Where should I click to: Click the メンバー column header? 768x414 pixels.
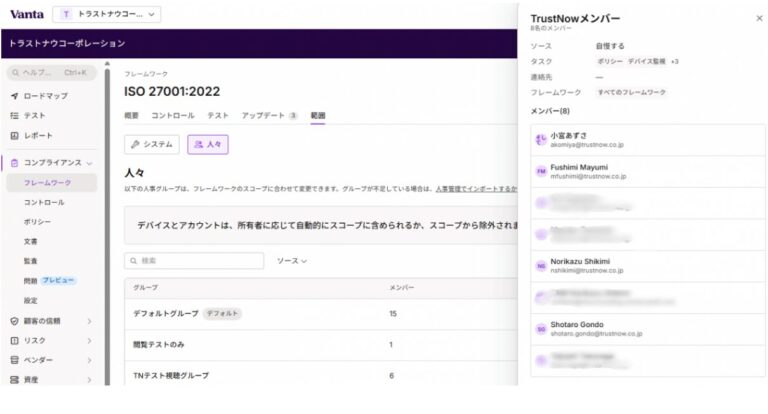point(402,288)
